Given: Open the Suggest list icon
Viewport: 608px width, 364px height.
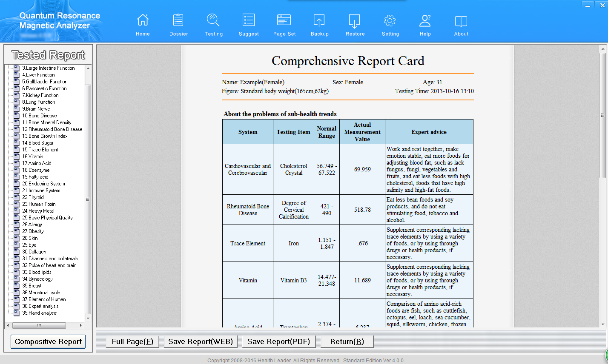Looking at the screenshot, I should click(249, 20).
